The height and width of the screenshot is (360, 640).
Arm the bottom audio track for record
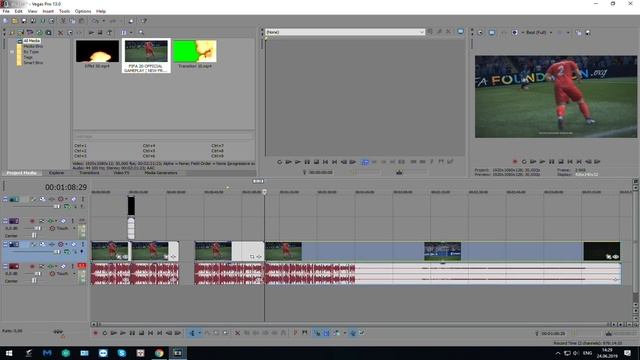32,266
